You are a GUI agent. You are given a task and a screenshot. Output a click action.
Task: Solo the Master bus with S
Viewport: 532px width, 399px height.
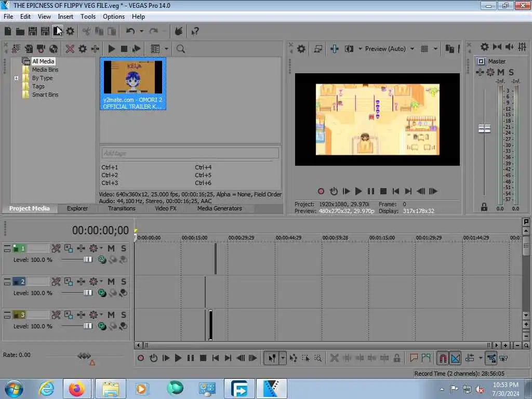tap(511, 72)
